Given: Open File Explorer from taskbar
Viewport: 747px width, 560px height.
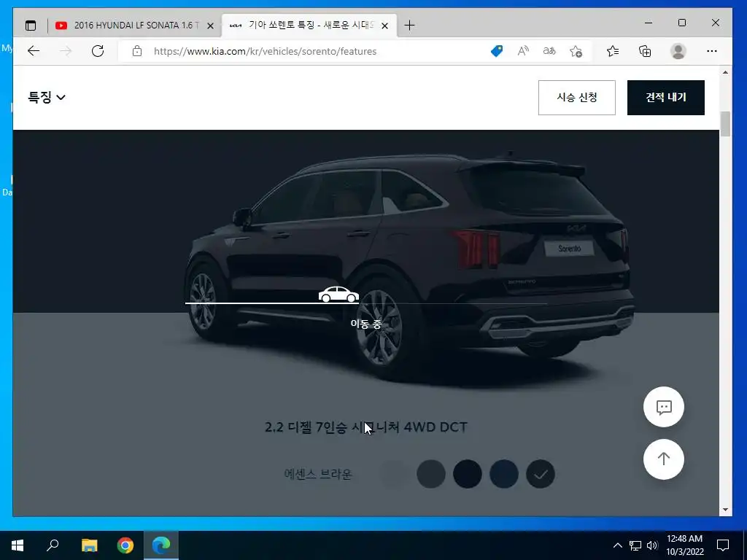Looking at the screenshot, I should [x=89, y=545].
